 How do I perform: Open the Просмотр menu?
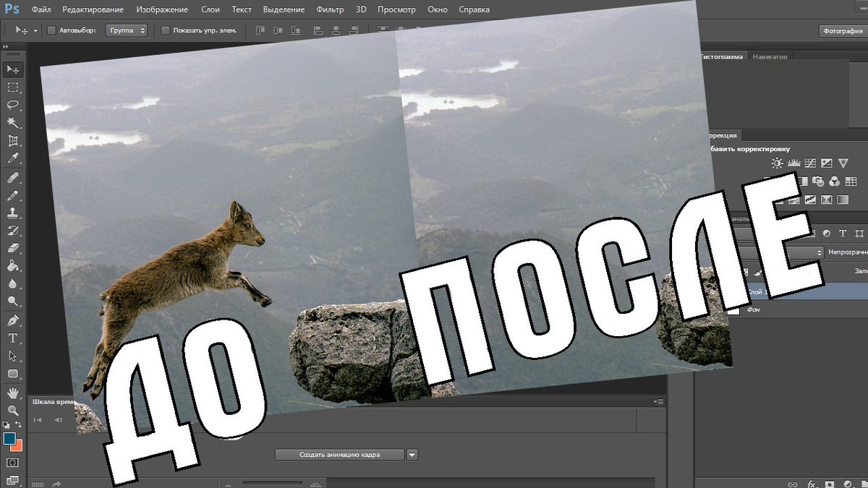click(396, 9)
